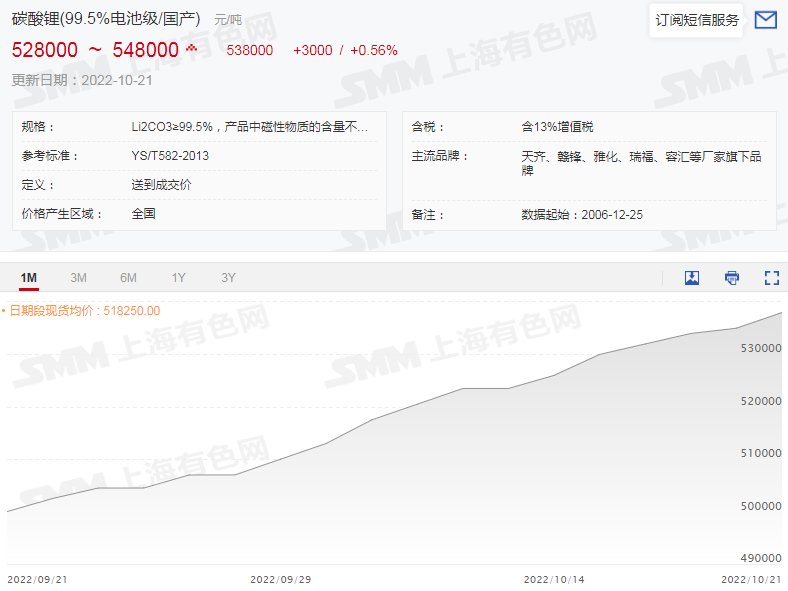Click the 订阅短信服务 button
This screenshot has height=591, width=788.
click(697, 20)
